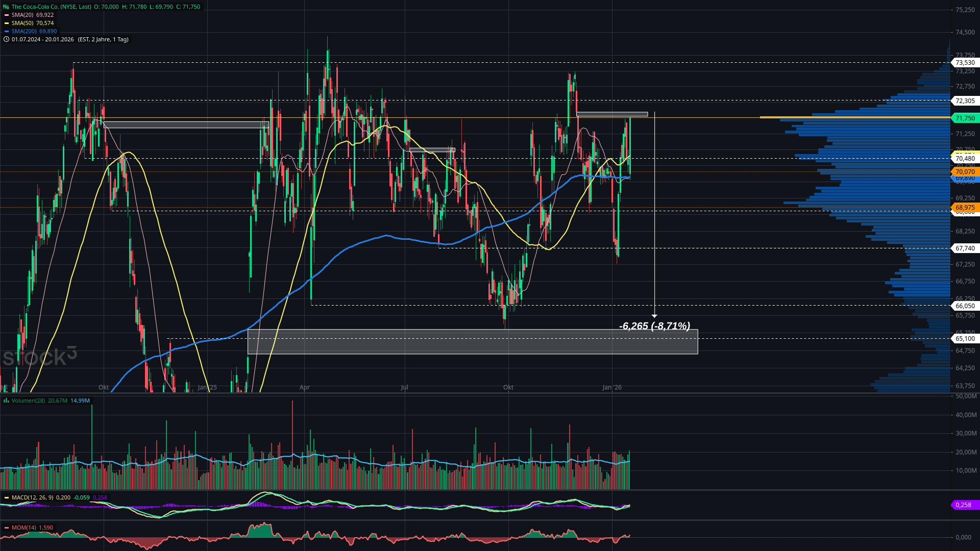
Task: Click the pink SMA(20) color marker
Action: (7, 15)
